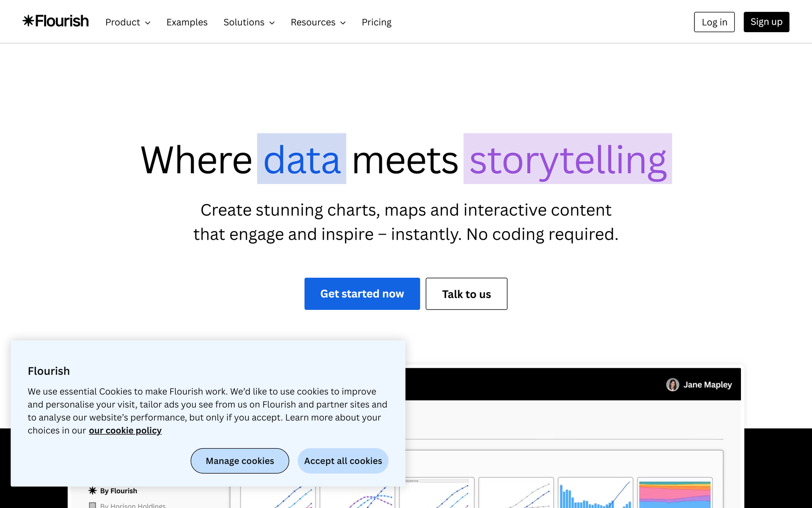Screen dimensions: 812x508
Task: Open the Examples page
Action: coord(187,22)
